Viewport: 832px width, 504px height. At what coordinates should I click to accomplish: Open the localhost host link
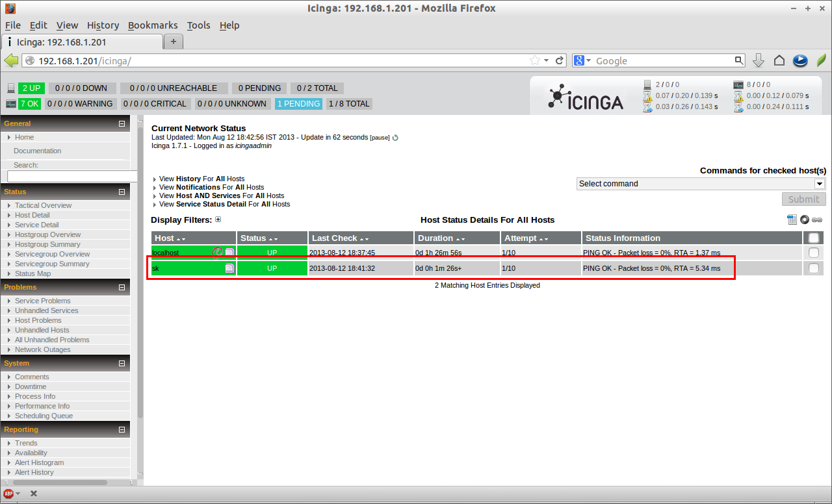(x=165, y=253)
